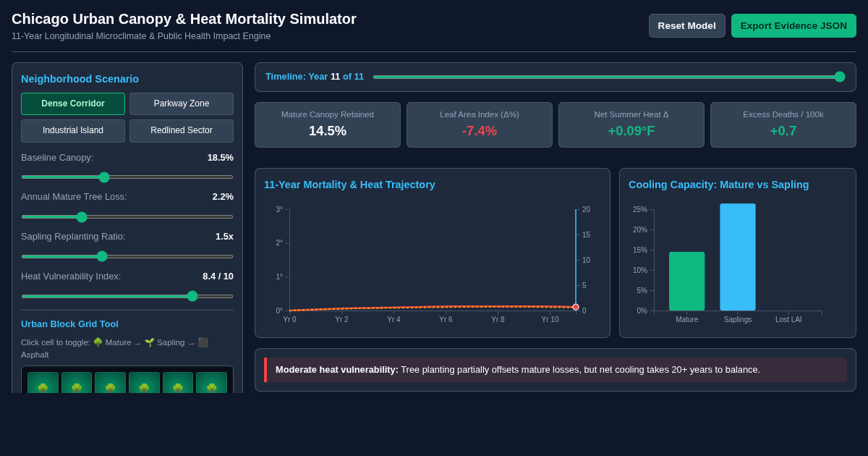Click the red endpoint dot on the trajectory chart
Viewport: 868px width, 456px height.
(x=576, y=307)
